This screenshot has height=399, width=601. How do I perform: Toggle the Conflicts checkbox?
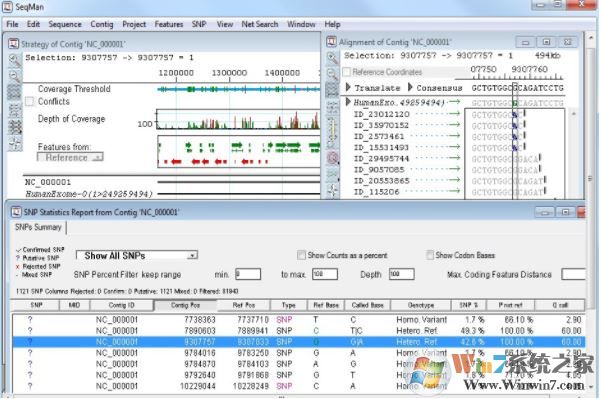coord(29,102)
